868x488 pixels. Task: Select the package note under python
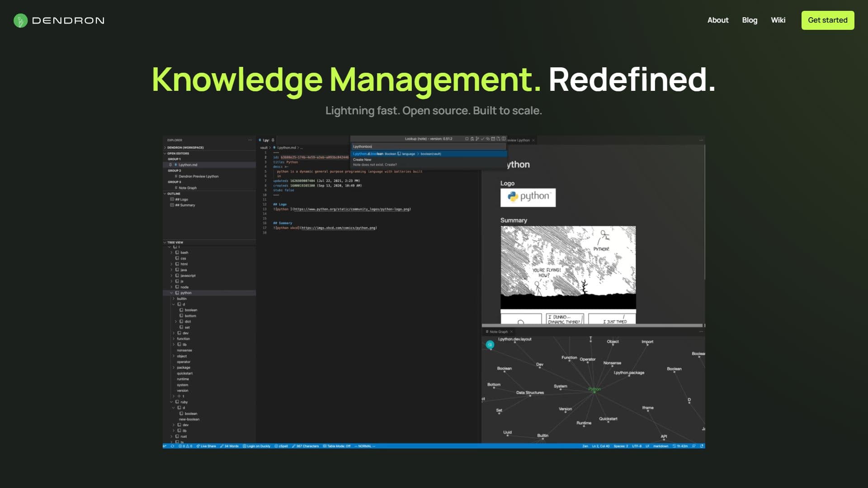(x=184, y=368)
